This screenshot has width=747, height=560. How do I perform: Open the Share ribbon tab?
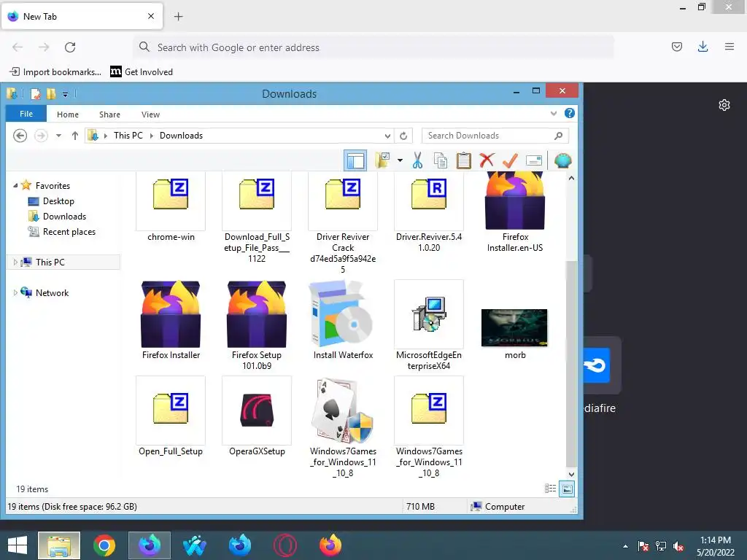tap(109, 114)
